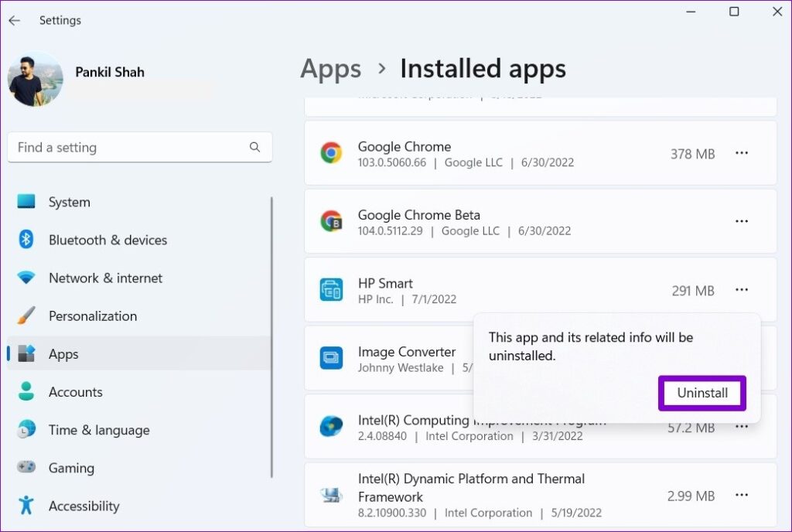Open Accessibility settings via its icon
Viewport: 792px width, 532px height.
pyautogui.click(x=24, y=506)
